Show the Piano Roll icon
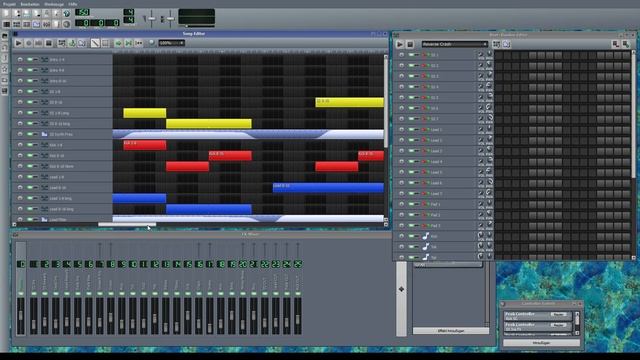The width and height of the screenshot is (640, 360). coord(27,24)
